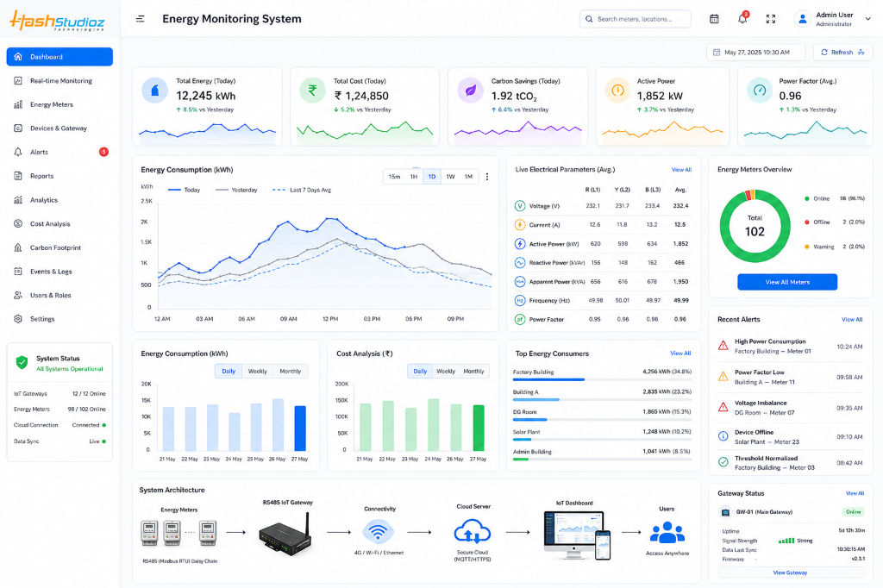Click the Real-time Monitoring sidebar icon
The image size is (883, 588).
18,80
